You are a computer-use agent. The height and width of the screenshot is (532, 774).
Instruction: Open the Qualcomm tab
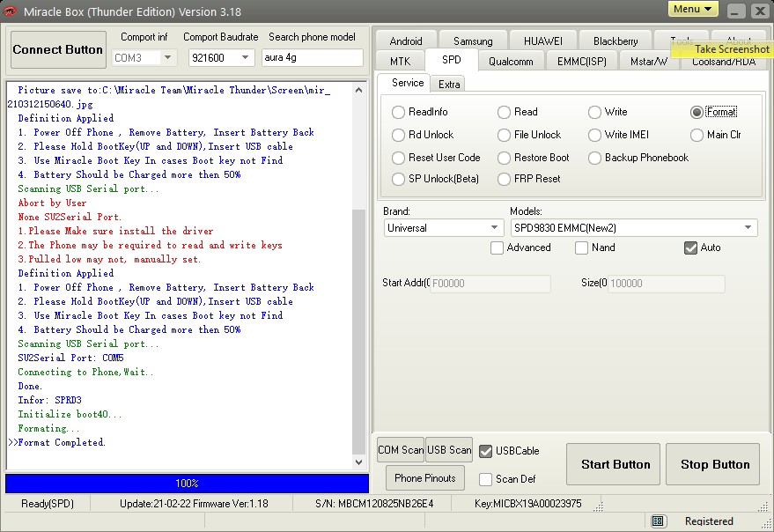point(511,62)
